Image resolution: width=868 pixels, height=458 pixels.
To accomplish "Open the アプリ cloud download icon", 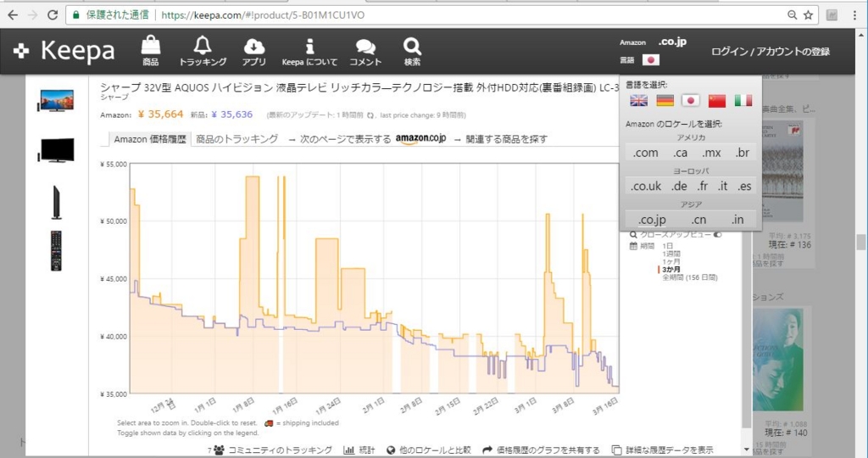I will [x=254, y=51].
